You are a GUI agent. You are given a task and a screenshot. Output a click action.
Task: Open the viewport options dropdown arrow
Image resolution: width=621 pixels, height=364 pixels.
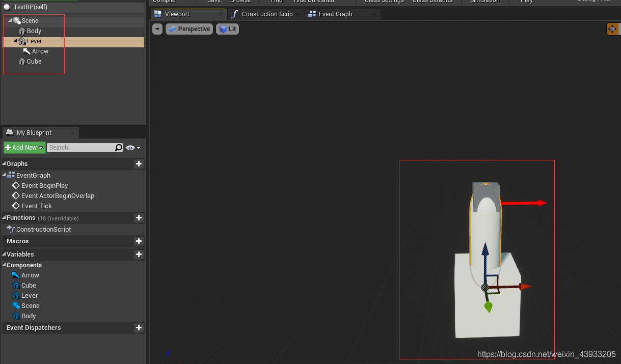(x=157, y=29)
